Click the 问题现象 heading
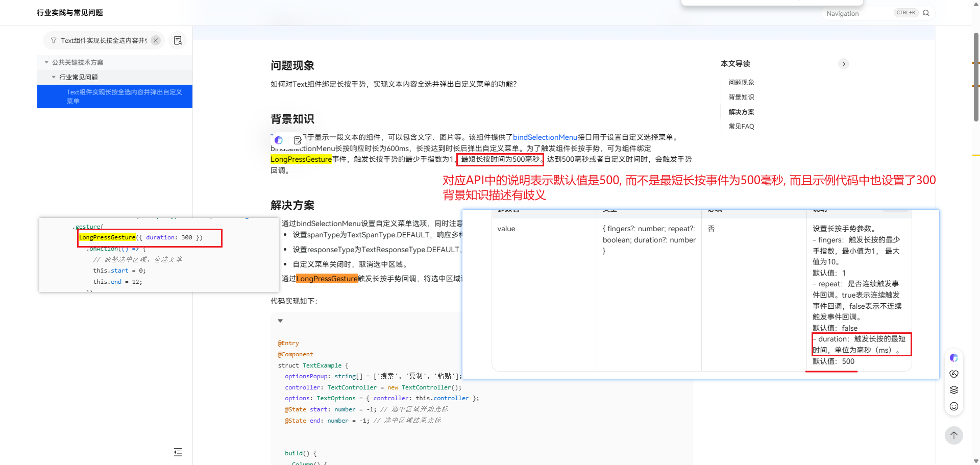Screen dimensions: 980x465 pos(292,65)
